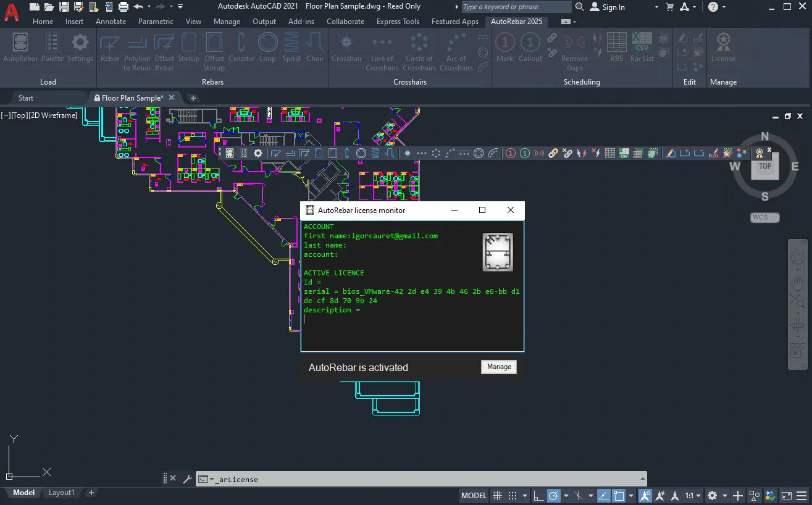Open the BBS scheduling tool
812x505 pixels.
(616, 48)
